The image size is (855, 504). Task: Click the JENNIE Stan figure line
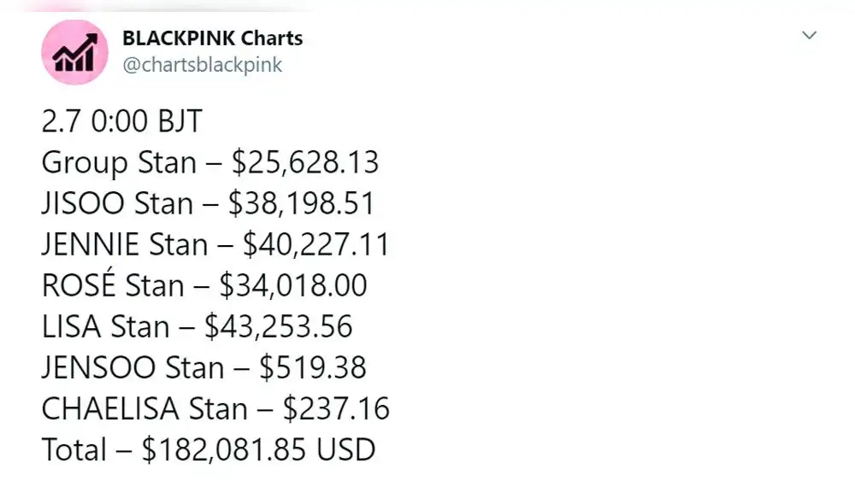click(x=216, y=244)
